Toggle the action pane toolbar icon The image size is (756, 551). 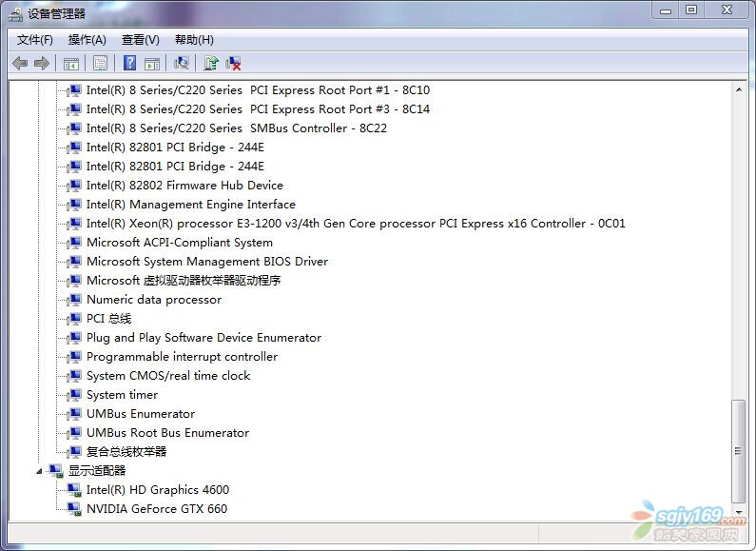tap(152, 63)
